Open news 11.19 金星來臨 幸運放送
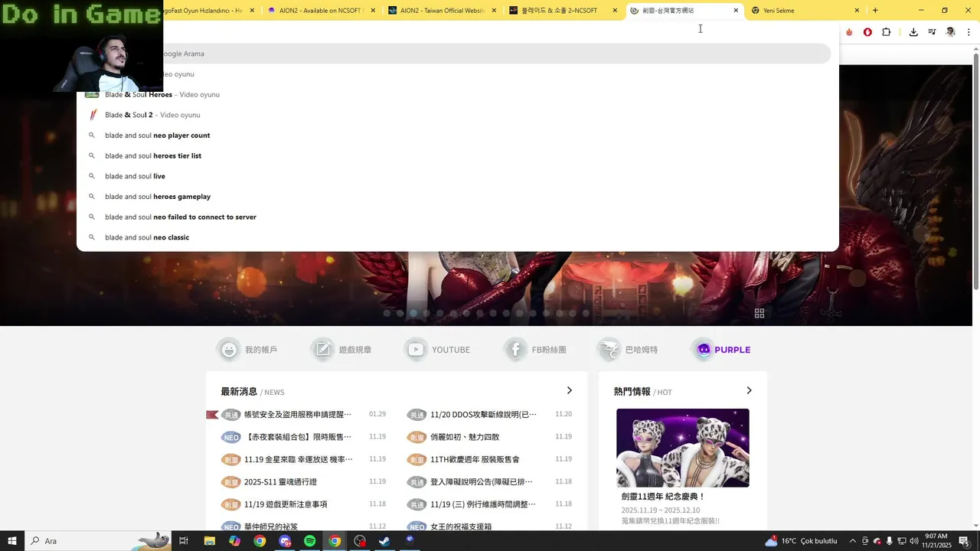Screen dimensions: 980x551 (x=299, y=459)
